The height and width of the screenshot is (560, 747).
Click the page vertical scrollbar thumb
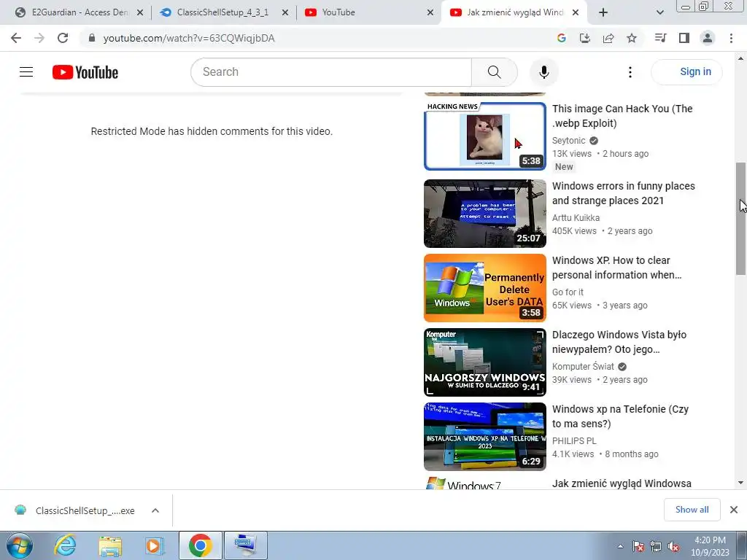[740, 219]
